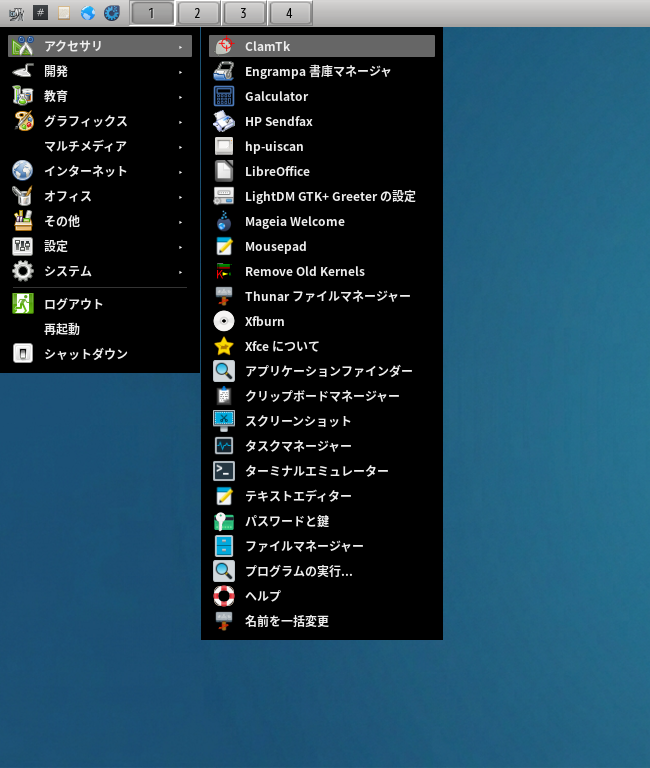Click the Mousepad notepad icon
Viewport: 650px width, 768px height.
pyautogui.click(x=224, y=246)
